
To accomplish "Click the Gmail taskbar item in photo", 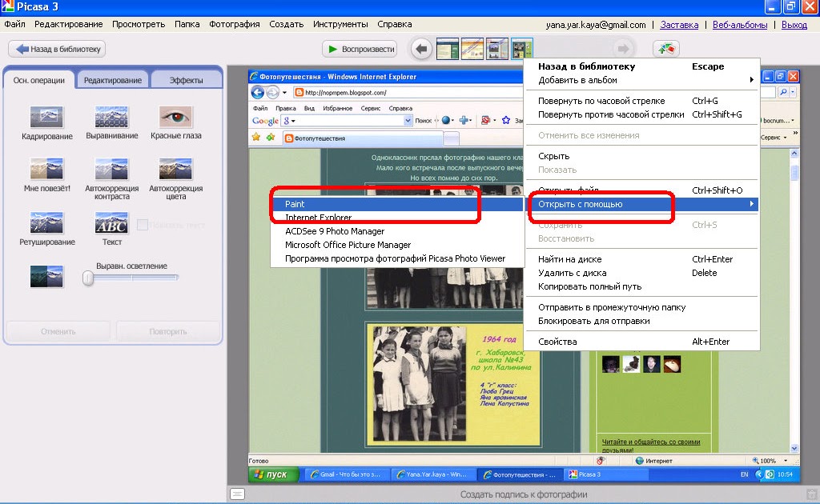I will pyautogui.click(x=348, y=474).
